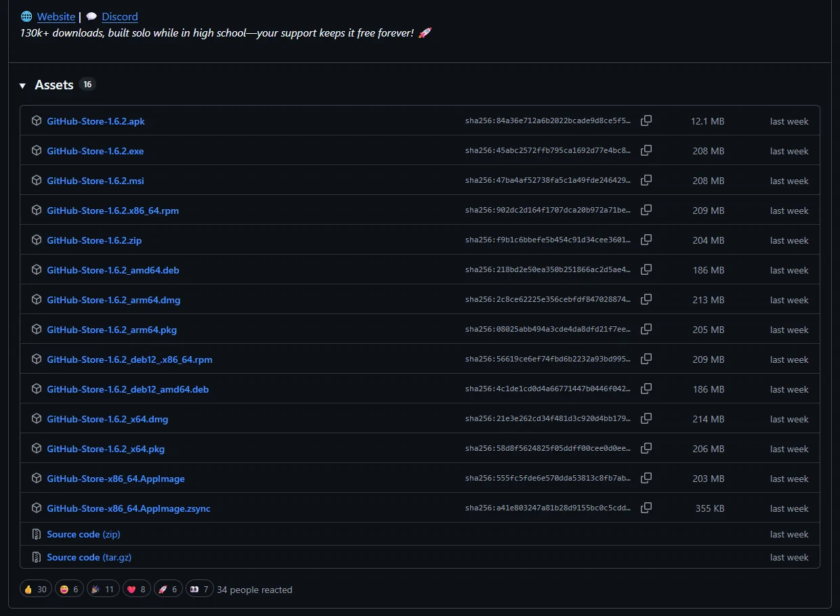The image size is (840, 616).
Task: Toggle the rocket reaction
Action: [x=168, y=588]
